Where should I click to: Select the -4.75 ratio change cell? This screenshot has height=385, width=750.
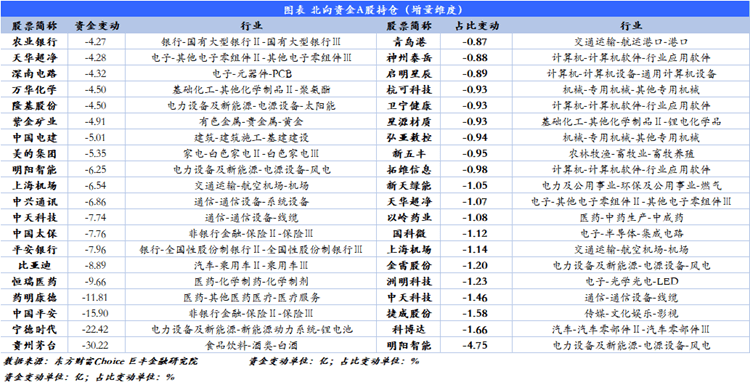point(476,345)
